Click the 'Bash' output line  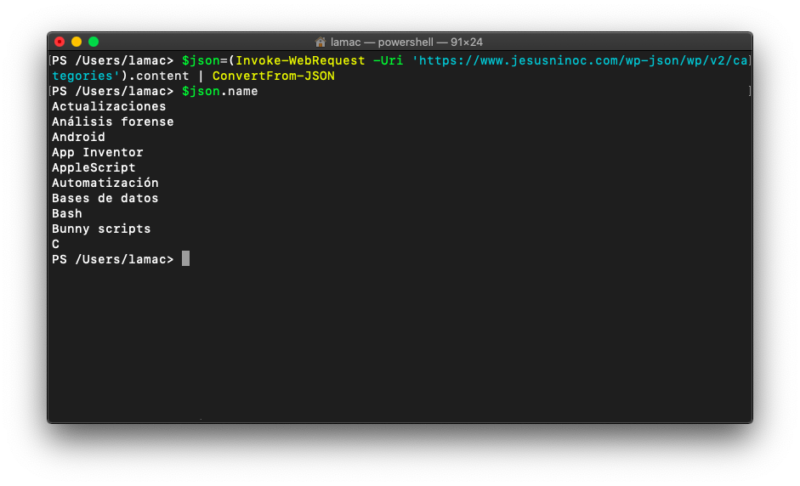[x=67, y=214]
